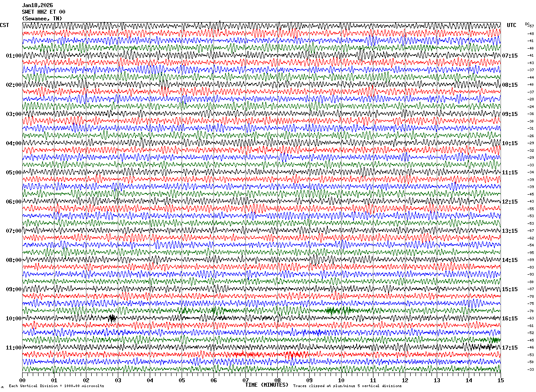Click the DC offset value -93

coord(531,274)
